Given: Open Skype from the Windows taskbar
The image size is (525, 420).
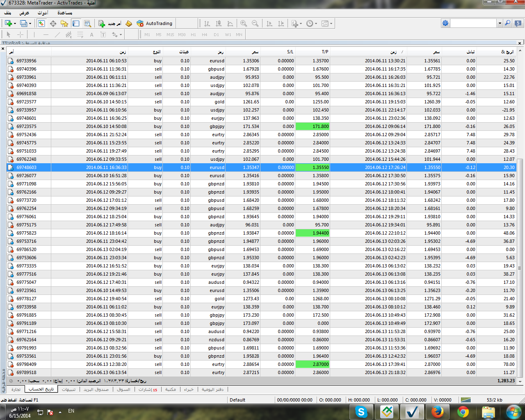Looking at the screenshot, I should tap(361, 411).
